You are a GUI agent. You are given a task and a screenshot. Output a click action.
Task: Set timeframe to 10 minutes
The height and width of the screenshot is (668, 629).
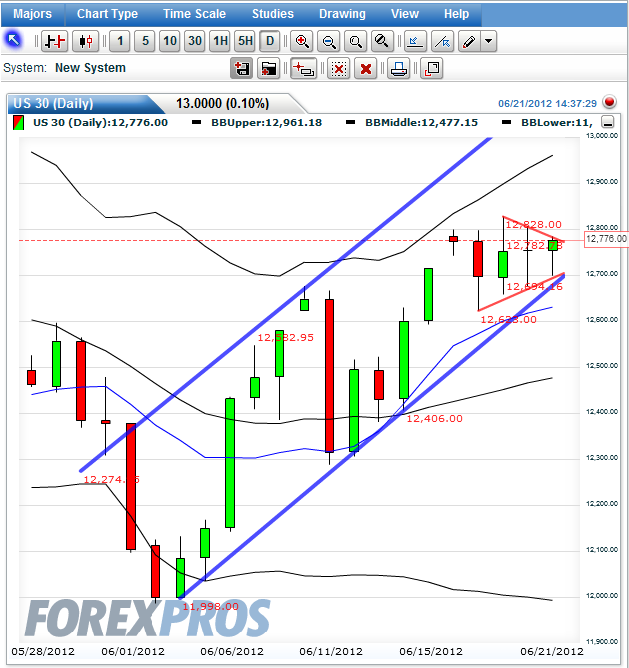tap(170, 41)
